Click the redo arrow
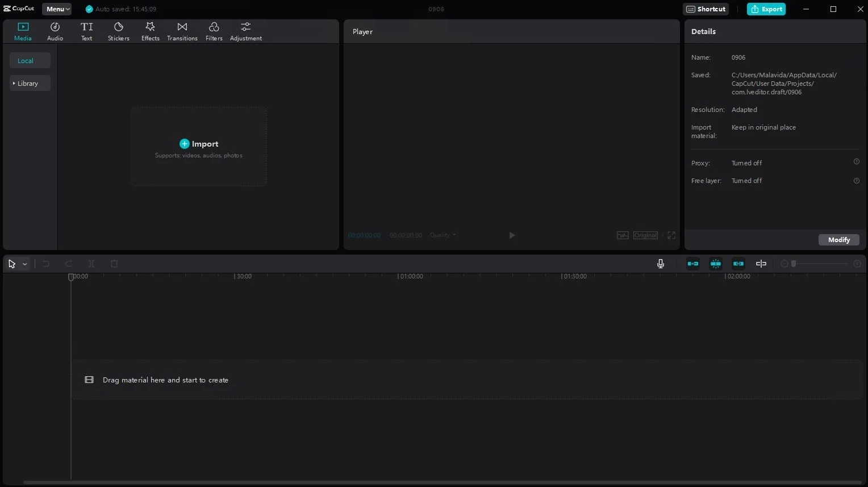This screenshot has width=868, height=487. pyautogui.click(x=69, y=264)
